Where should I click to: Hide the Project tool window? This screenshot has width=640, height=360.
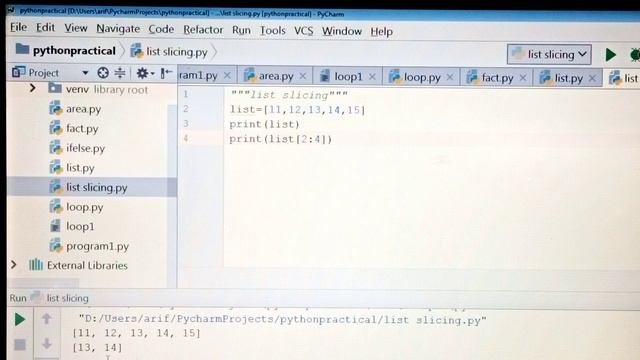click(166, 73)
